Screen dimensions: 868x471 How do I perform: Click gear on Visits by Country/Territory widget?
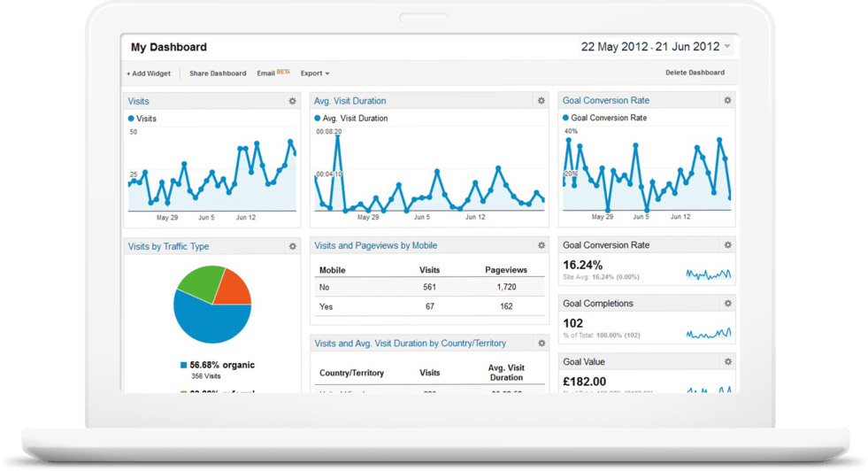(x=542, y=343)
